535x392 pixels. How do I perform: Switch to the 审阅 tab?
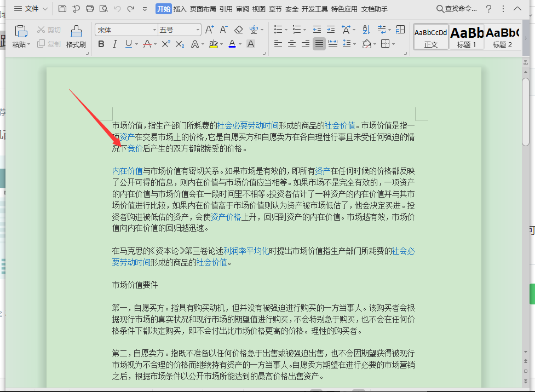pyautogui.click(x=243, y=9)
